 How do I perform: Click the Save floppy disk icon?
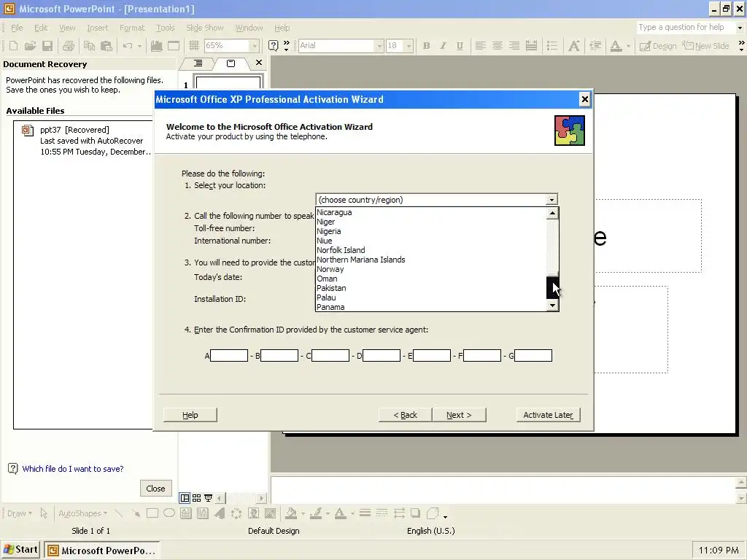47,46
